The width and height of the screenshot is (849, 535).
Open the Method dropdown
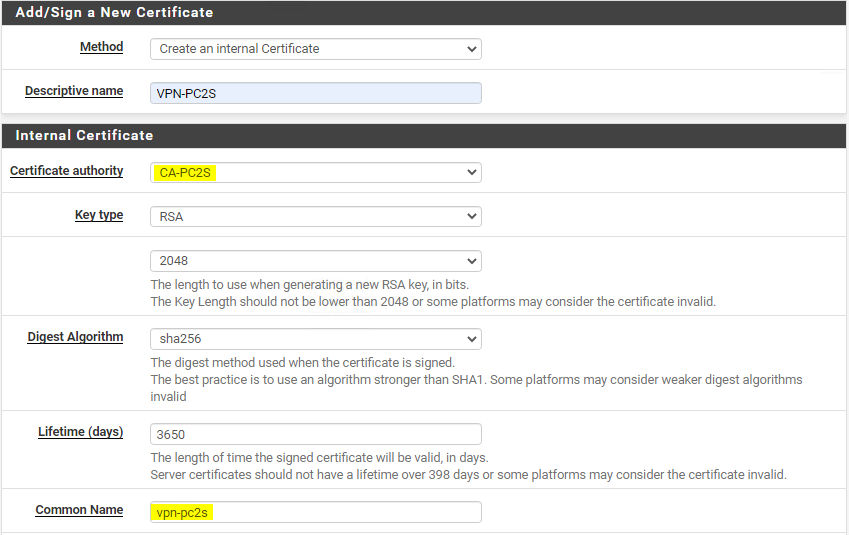(x=316, y=49)
